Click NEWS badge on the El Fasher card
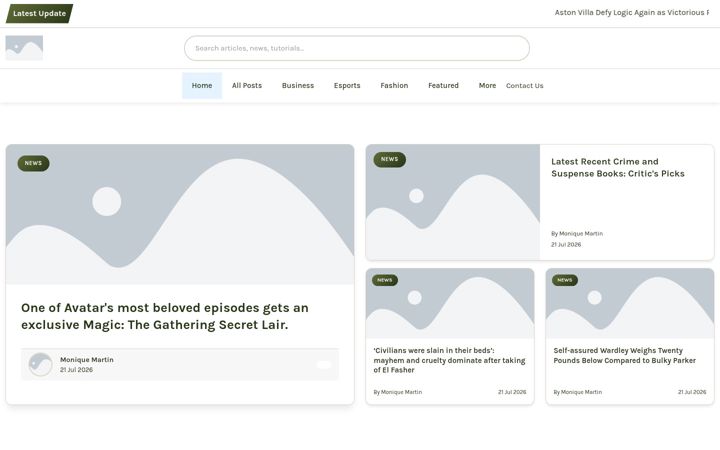The image size is (720, 450). tap(385, 280)
